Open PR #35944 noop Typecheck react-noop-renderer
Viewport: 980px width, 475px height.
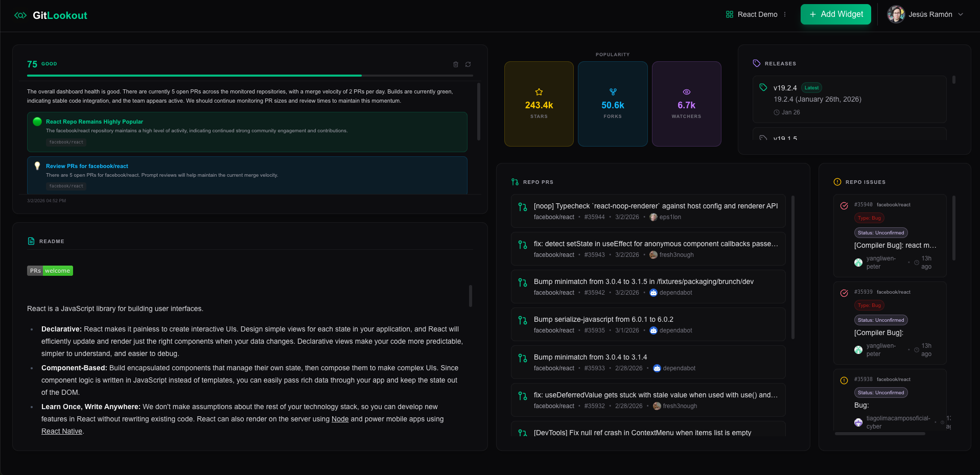[x=648, y=211]
